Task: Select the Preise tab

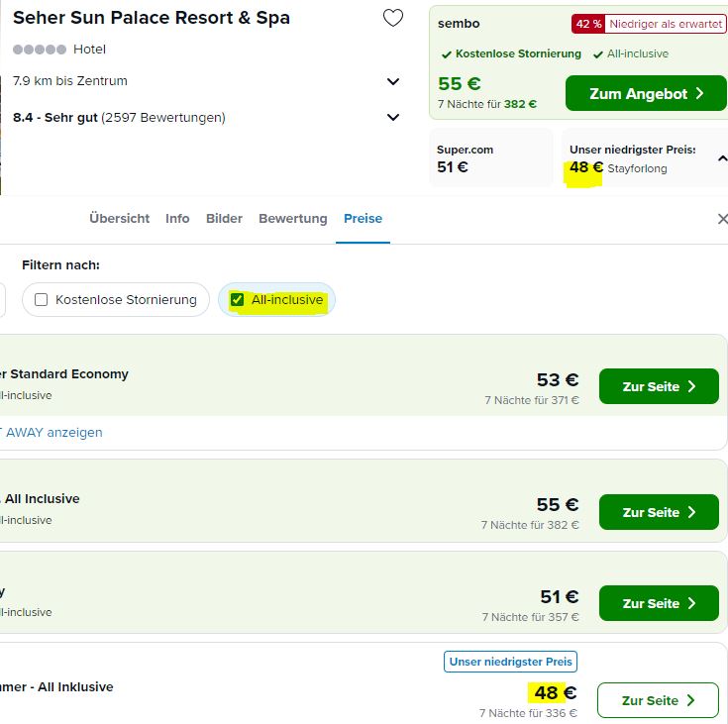Action: [364, 218]
